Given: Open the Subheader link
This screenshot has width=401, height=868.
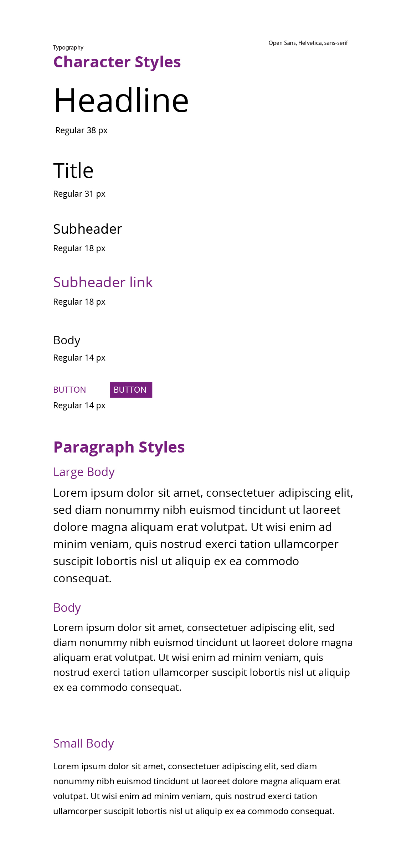Looking at the screenshot, I should (x=103, y=282).
